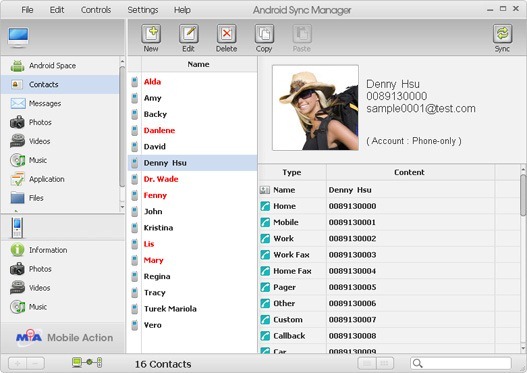The height and width of the screenshot is (373, 527).
Task: Click the Home number 0089130000 cell
Action: point(410,206)
